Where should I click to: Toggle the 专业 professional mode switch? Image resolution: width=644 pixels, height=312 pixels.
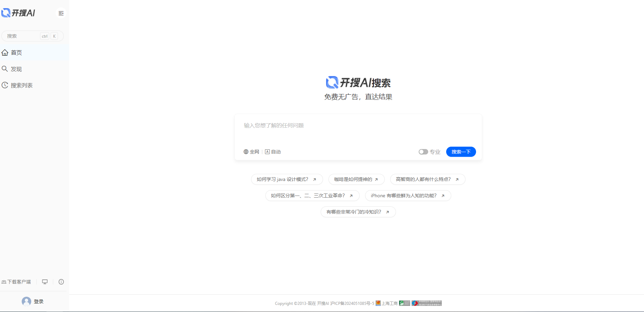(x=423, y=152)
